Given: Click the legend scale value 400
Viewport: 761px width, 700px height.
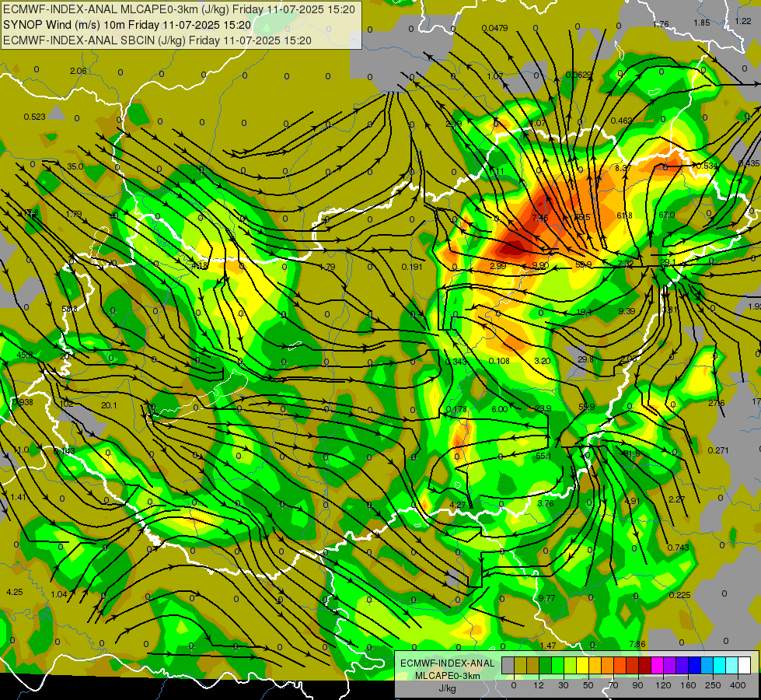Looking at the screenshot, I should tap(738, 685).
